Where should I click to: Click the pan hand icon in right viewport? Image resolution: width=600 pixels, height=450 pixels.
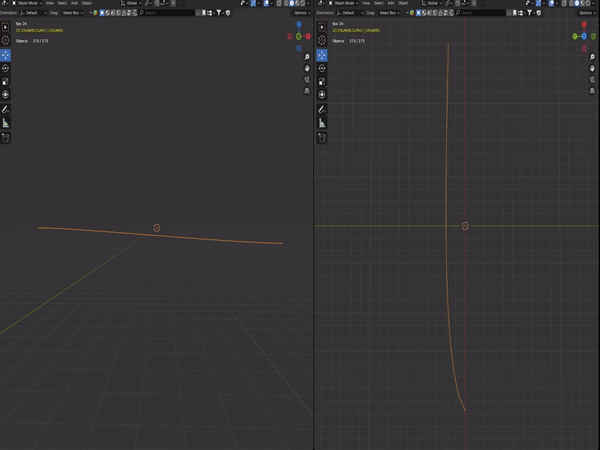(x=592, y=68)
